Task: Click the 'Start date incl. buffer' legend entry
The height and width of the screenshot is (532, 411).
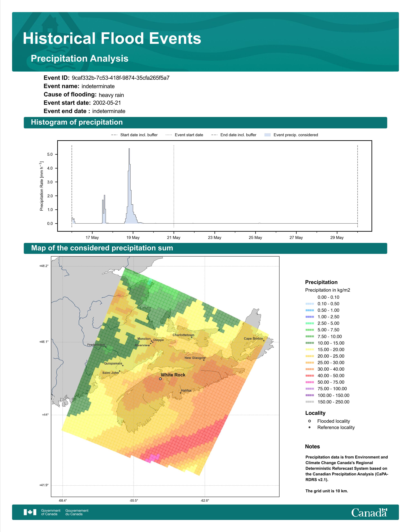Action: 134,135
